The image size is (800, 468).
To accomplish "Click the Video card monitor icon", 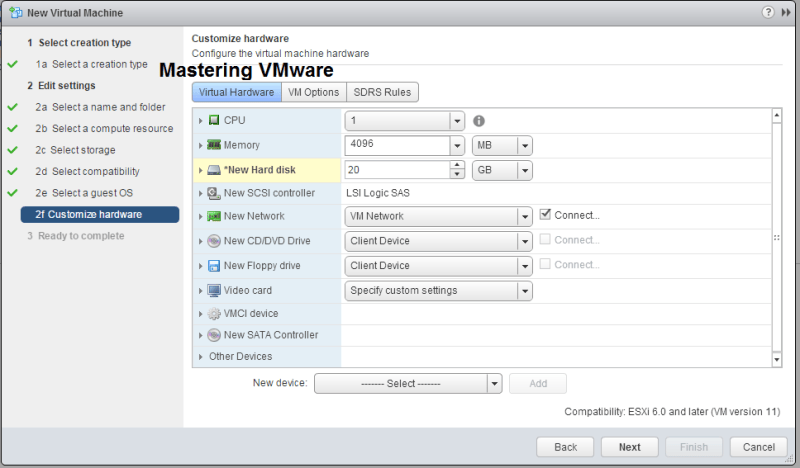I will tap(214, 290).
